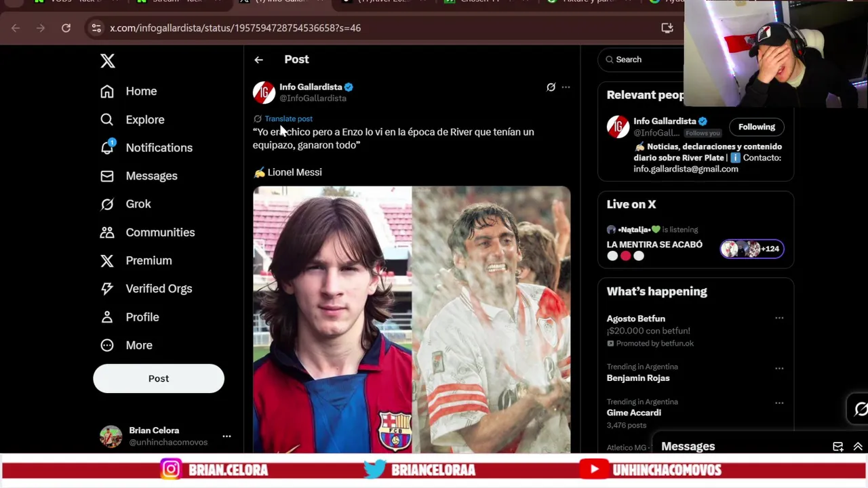Click the Premium X icon
This screenshot has width=868, height=488.
coord(107,260)
